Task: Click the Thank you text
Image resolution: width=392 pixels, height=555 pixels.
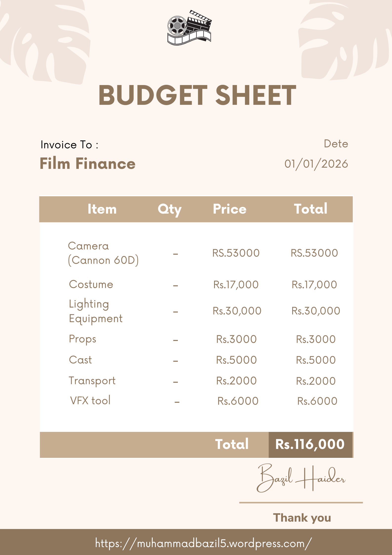Action: click(302, 518)
